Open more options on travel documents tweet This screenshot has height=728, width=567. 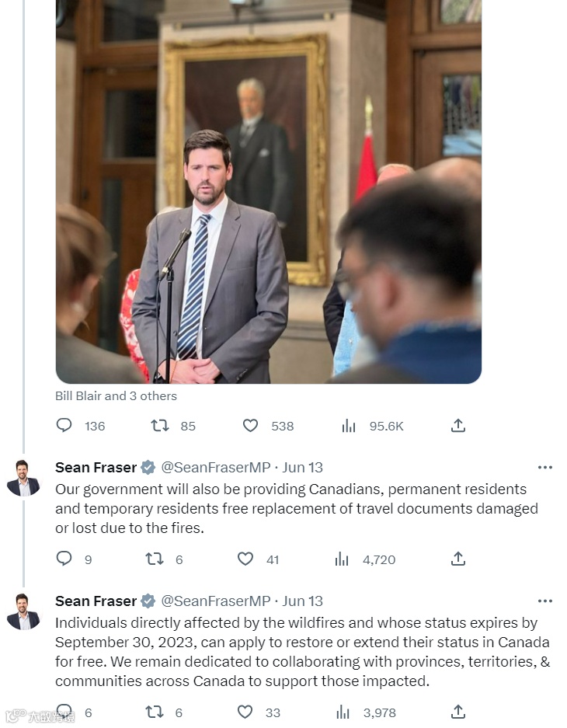[x=545, y=467]
